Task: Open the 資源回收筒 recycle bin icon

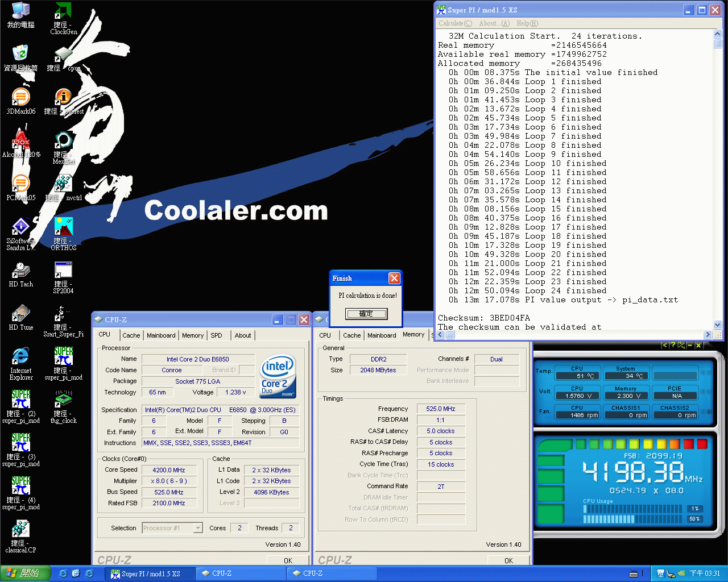Action: pyautogui.click(x=21, y=59)
